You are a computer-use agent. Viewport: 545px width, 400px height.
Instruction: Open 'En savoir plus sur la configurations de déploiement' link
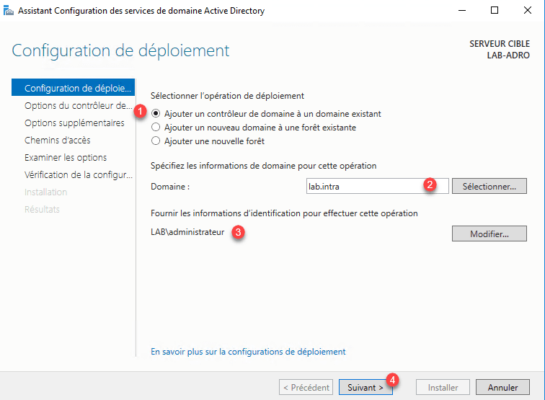[x=248, y=352]
